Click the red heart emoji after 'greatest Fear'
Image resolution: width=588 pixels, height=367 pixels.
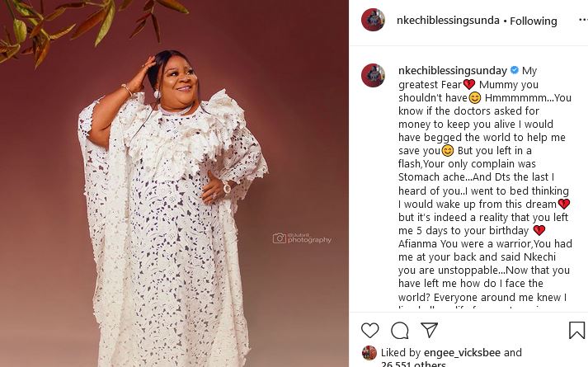point(469,84)
